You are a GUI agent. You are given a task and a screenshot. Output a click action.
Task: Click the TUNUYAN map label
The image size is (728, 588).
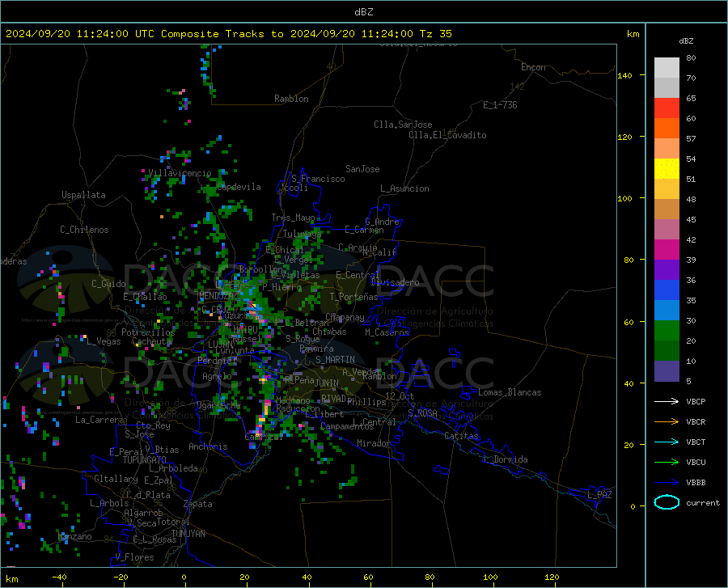(188, 534)
